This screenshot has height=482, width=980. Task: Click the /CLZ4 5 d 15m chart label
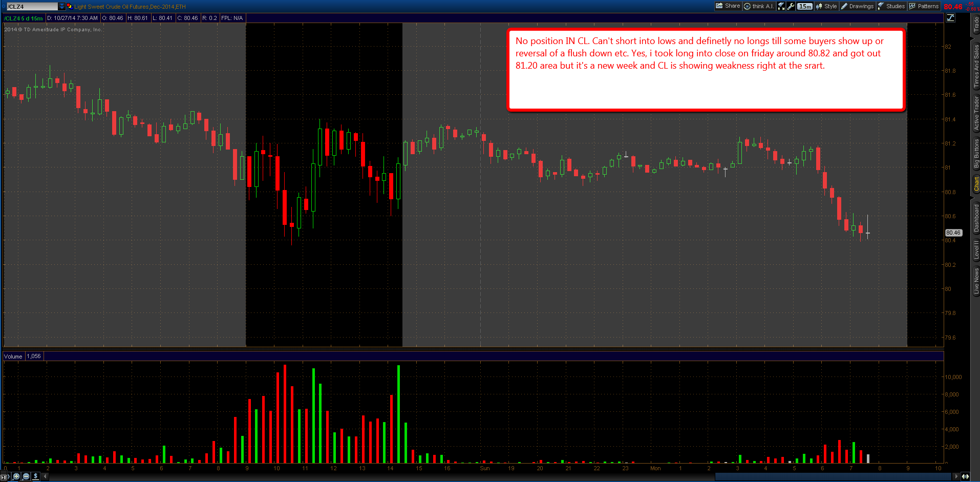pos(24,18)
